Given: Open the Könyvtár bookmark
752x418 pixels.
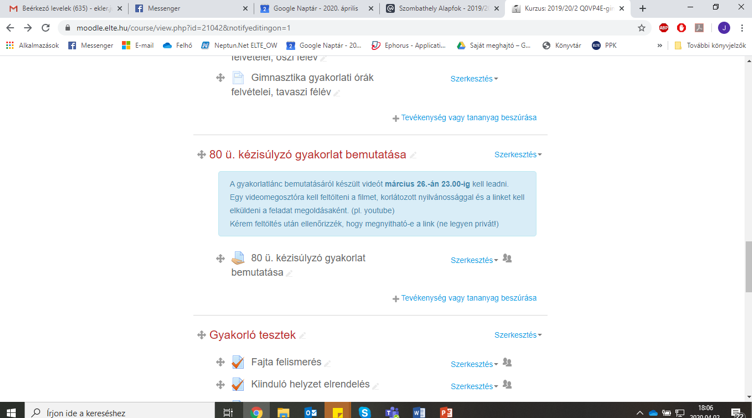Looking at the screenshot, I should [562, 46].
